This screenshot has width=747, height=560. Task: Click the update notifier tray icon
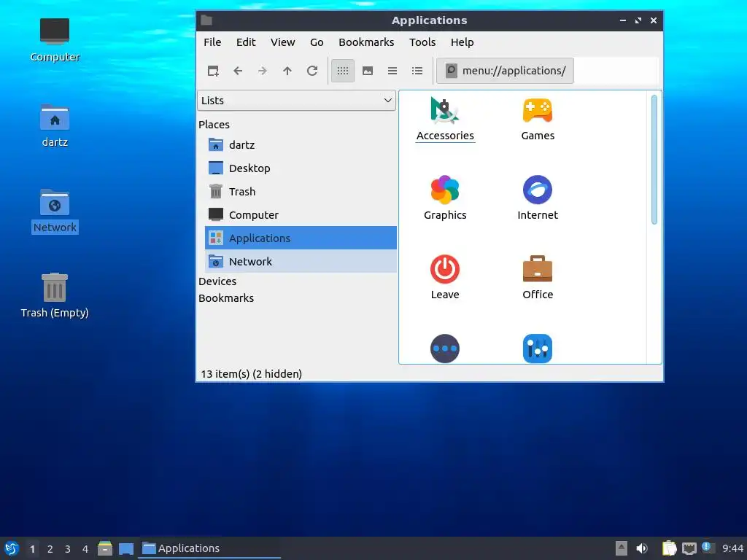point(708,548)
